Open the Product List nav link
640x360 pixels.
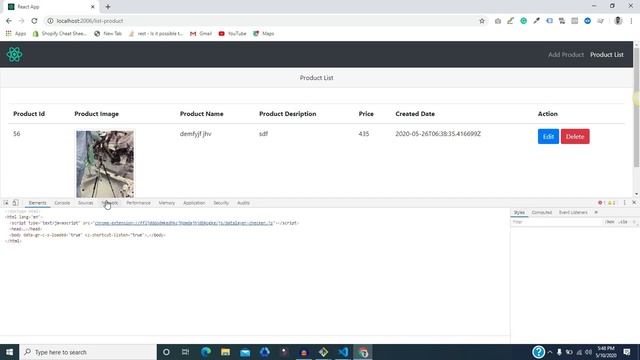point(607,55)
